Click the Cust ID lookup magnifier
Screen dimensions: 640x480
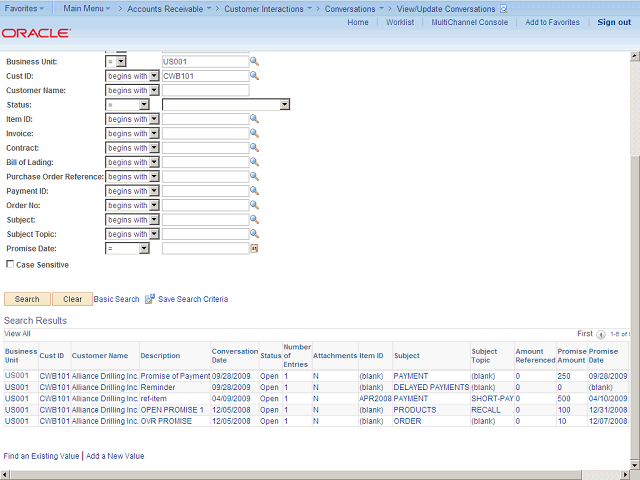tap(254, 76)
